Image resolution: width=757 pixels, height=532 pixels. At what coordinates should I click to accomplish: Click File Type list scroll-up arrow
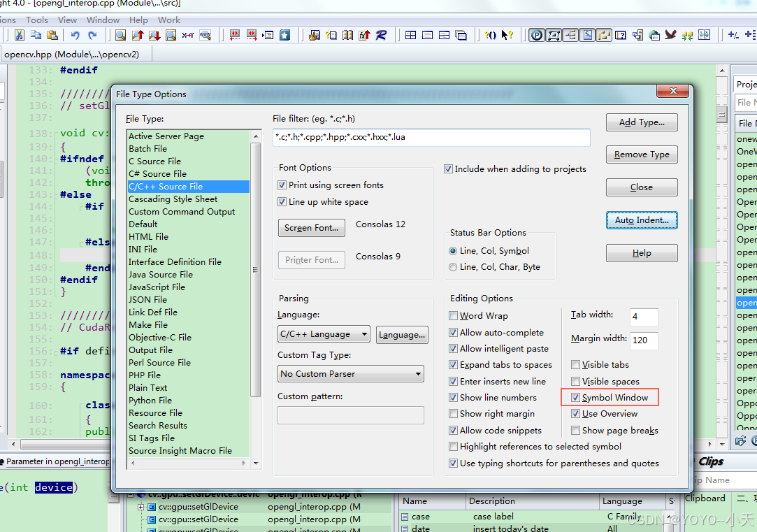click(x=256, y=136)
